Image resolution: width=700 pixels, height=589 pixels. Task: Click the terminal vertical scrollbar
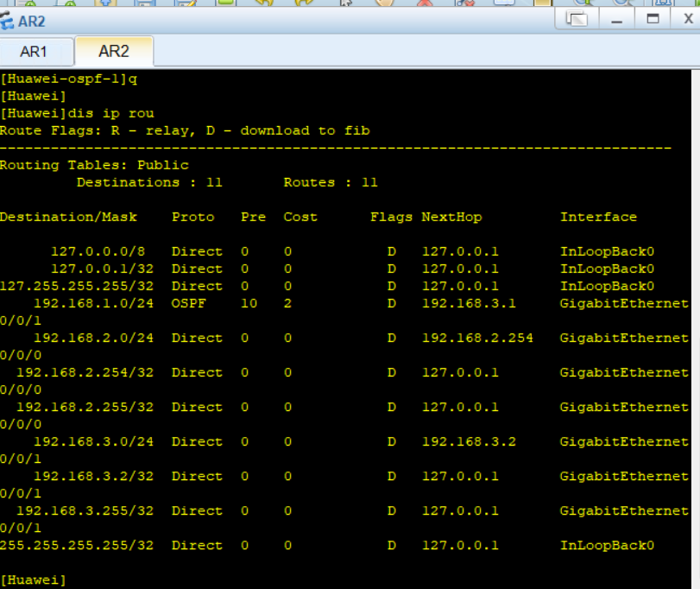(696, 329)
